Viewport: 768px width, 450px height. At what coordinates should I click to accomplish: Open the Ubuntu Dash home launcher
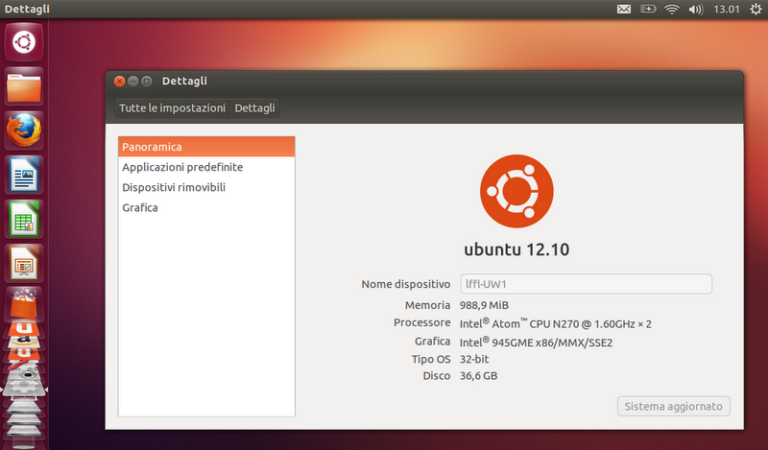click(x=24, y=42)
